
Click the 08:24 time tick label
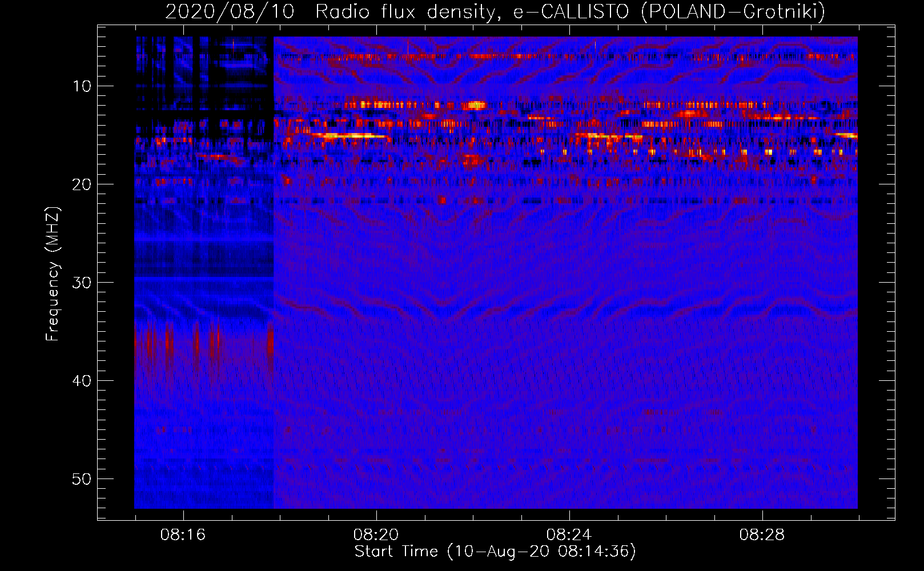pos(569,535)
